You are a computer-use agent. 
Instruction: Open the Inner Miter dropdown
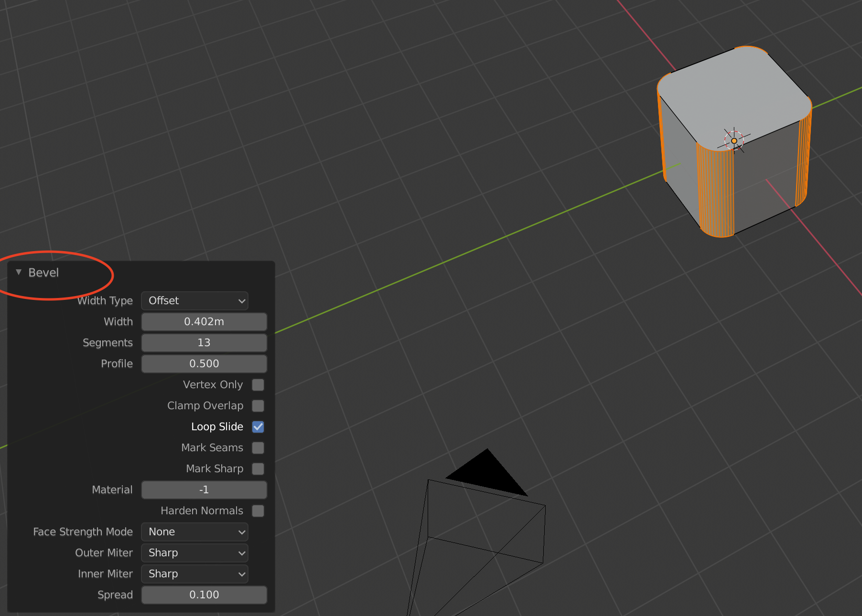(x=194, y=574)
